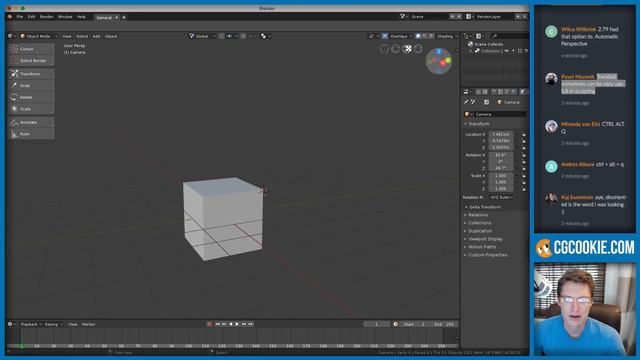Toggle the preview range clock icon
Image resolution: width=640 pixels, height=360 pixels.
[395, 324]
